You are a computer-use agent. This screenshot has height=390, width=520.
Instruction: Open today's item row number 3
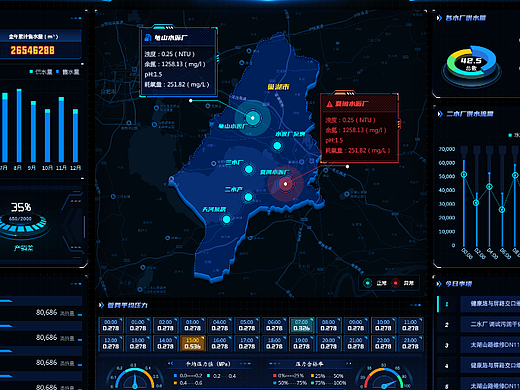point(478,345)
